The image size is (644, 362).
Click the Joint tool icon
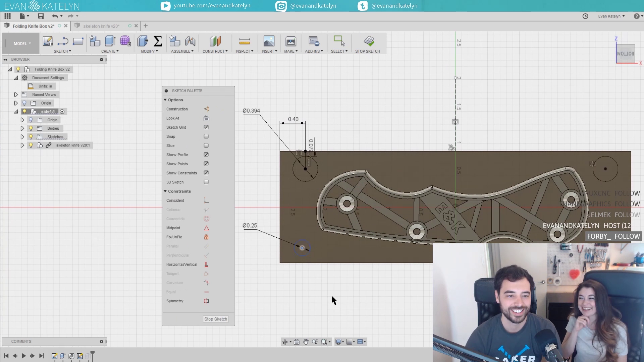tap(190, 41)
